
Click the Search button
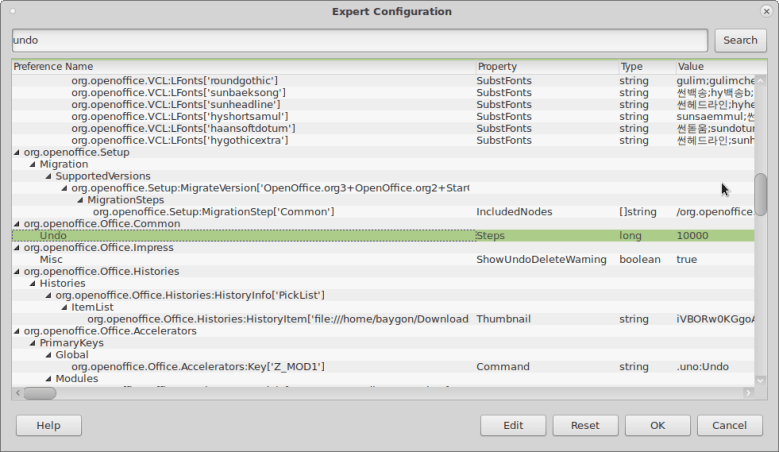(740, 40)
